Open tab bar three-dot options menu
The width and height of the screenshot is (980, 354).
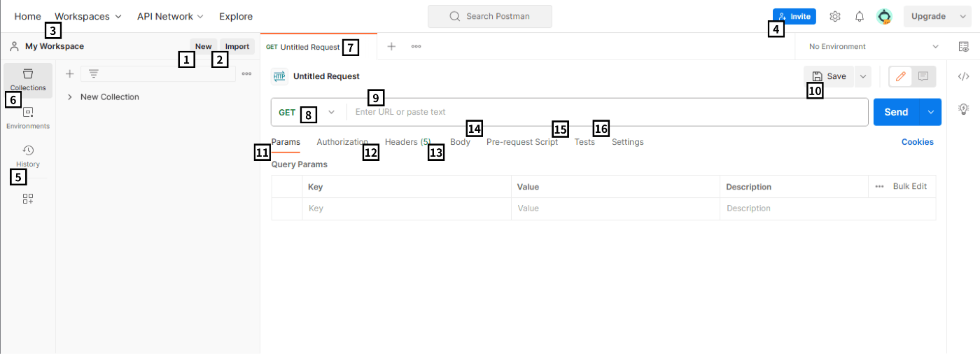(416, 46)
